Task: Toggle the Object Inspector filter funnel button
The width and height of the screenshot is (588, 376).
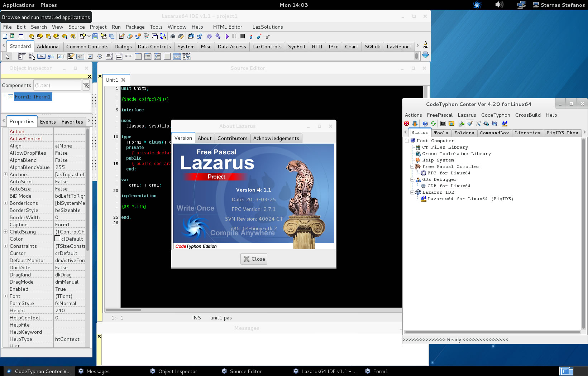Action: tap(86, 85)
